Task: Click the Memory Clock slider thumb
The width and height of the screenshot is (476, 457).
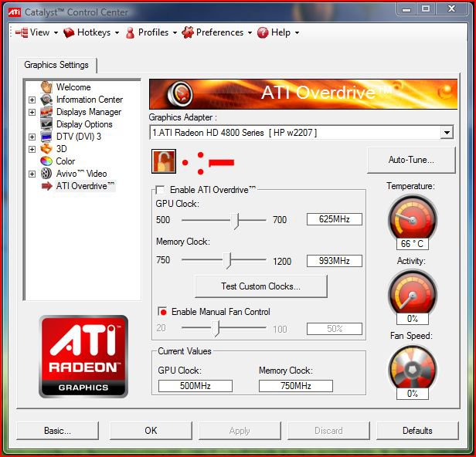Action: click(227, 260)
